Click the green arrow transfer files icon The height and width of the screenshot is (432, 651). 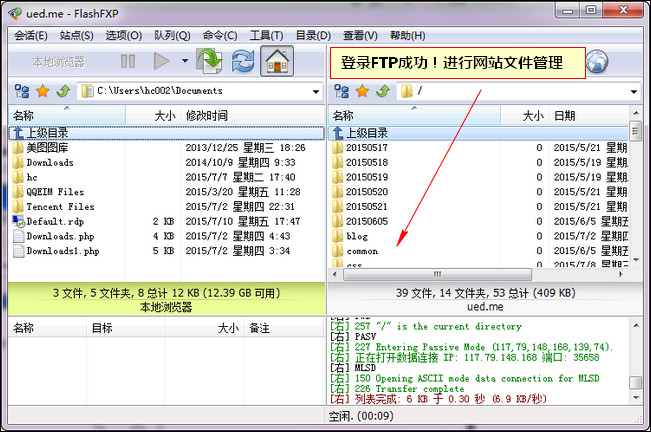tap(210, 61)
